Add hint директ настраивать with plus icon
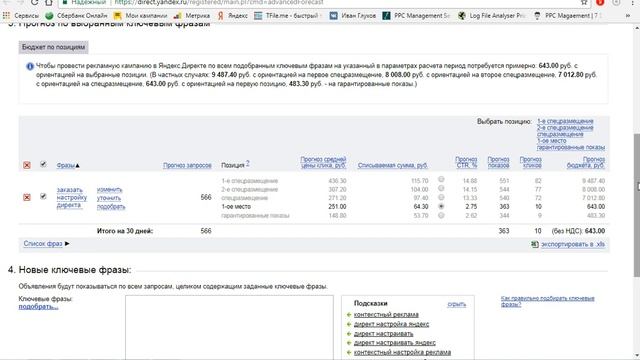The height and width of the screenshot is (360, 640). 349,333
